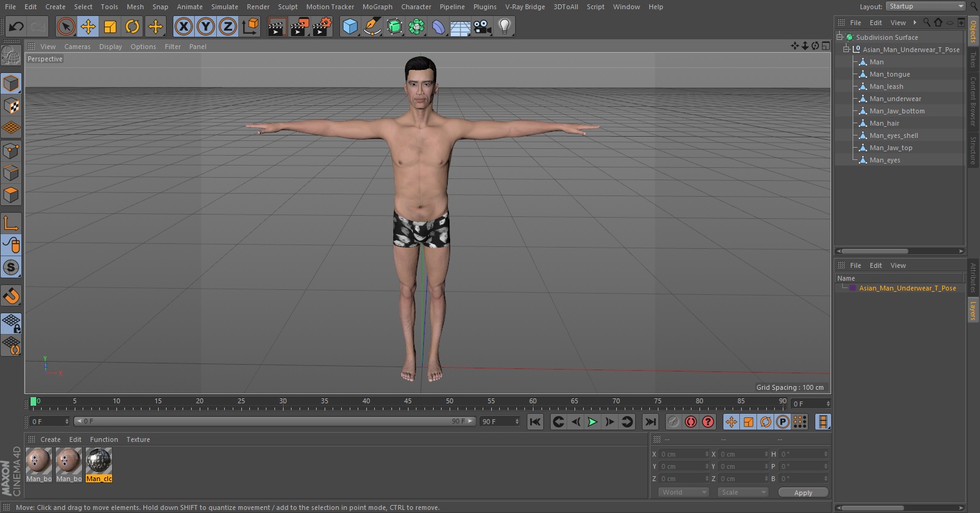This screenshot has height=513, width=980.
Task: Open the World coordinate dropdown
Action: (684, 492)
